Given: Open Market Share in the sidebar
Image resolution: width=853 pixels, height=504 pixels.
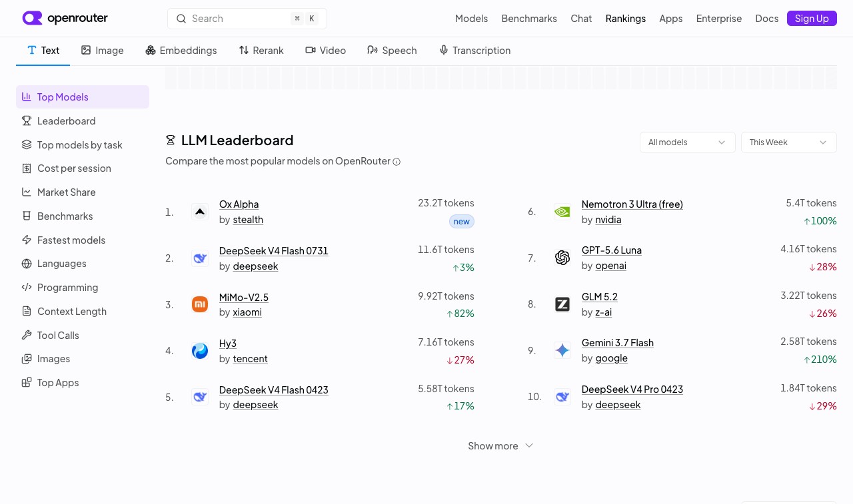Looking at the screenshot, I should tap(83, 192).
